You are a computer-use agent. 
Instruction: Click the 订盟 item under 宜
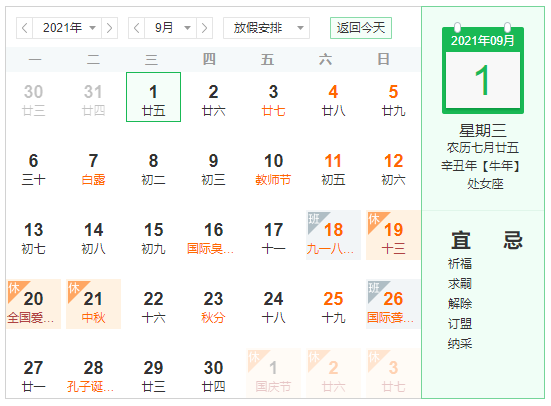[x=460, y=323]
